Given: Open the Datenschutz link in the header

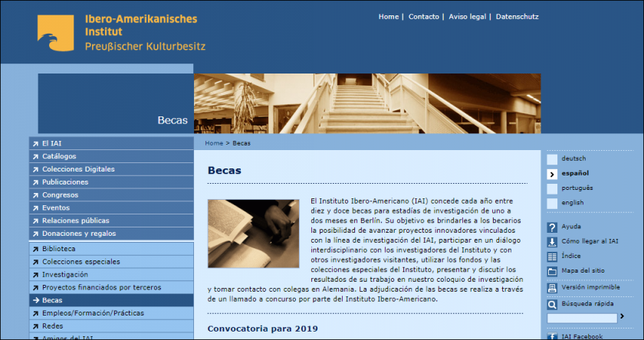Looking at the screenshot, I should (x=517, y=17).
